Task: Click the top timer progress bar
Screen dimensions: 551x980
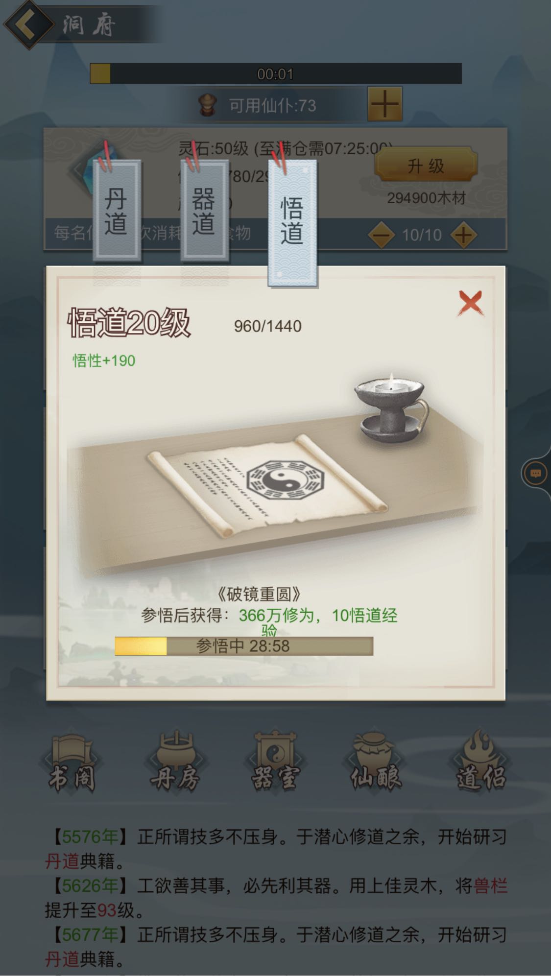Action: [x=276, y=73]
